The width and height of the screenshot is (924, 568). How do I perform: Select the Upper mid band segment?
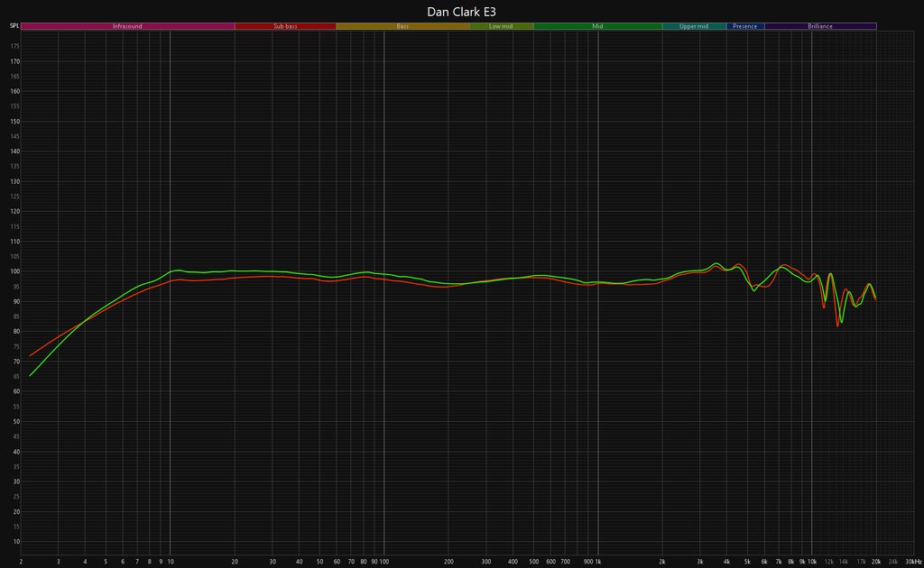[694, 26]
